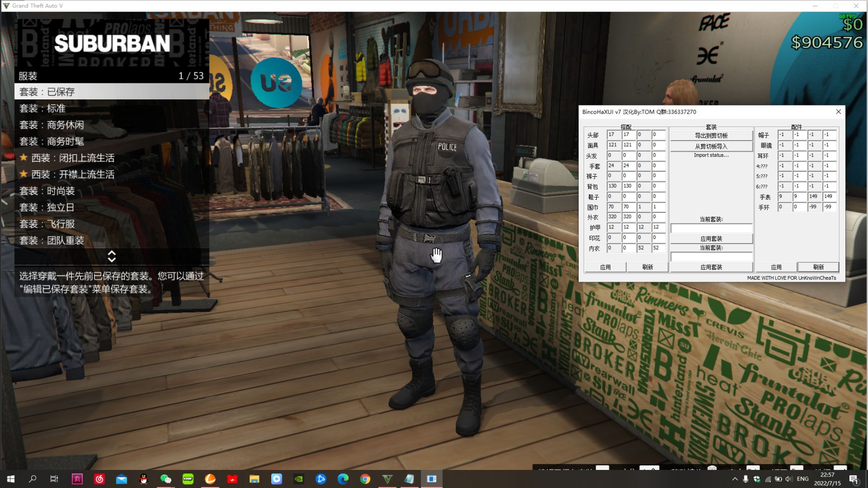Select menu item 套装：独立日

click(112, 207)
